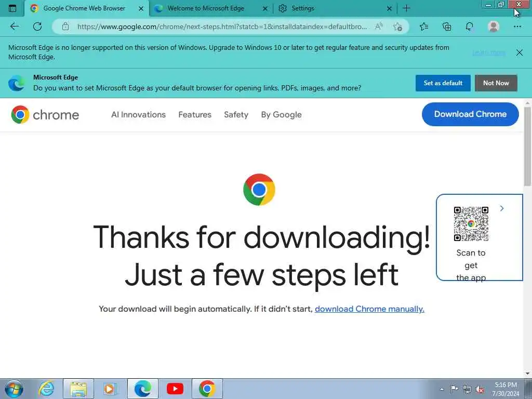The height and width of the screenshot is (399, 532).
Task: Open Collections icon in toolbar
Action: 447,26
